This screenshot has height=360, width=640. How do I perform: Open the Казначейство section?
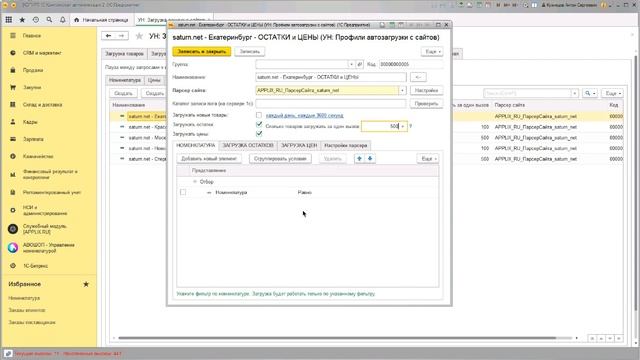(x=38, y=156)
